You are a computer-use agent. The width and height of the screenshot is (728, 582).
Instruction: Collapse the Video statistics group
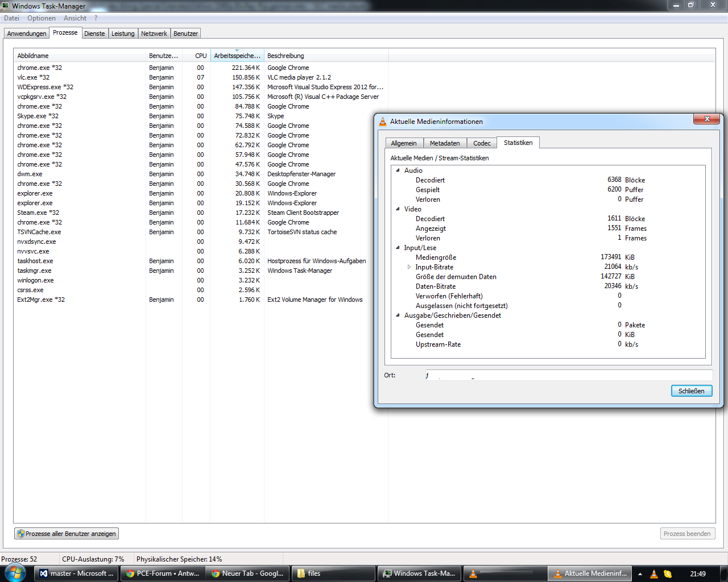pos(398,209)
